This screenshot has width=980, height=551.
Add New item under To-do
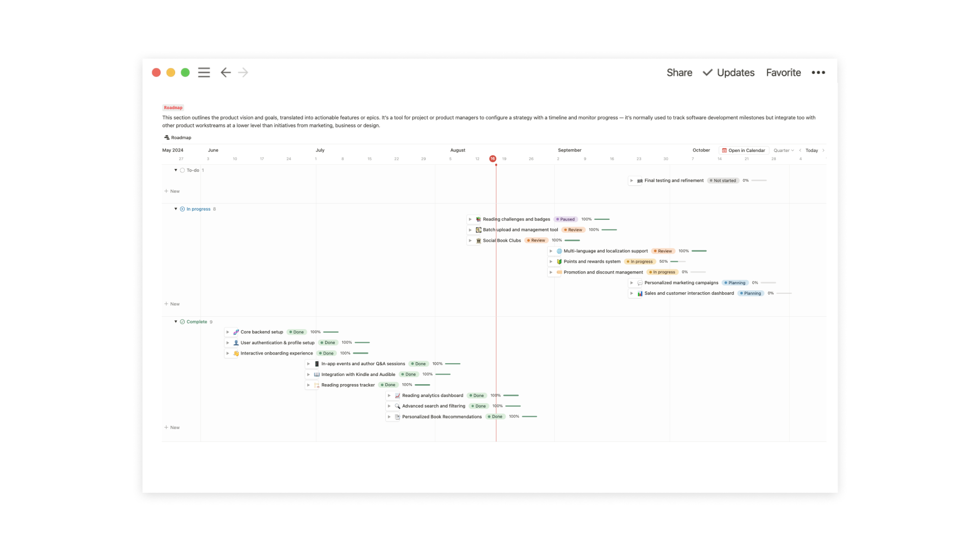click(172, 191)
